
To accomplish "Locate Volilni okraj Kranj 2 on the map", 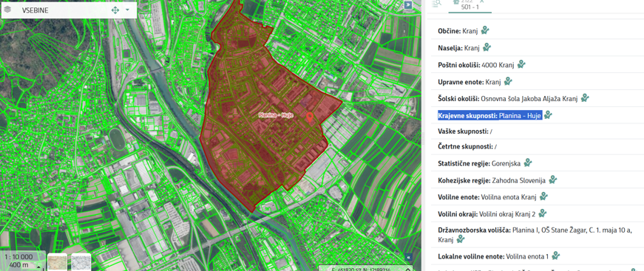I will (x=543, y=213).
